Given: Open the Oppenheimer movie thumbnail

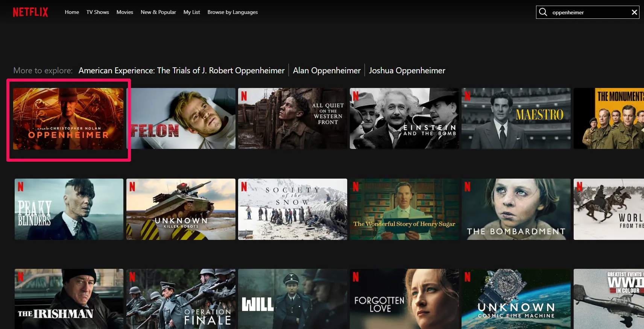Looking at the screenshot, I should (x=68, y=119).
